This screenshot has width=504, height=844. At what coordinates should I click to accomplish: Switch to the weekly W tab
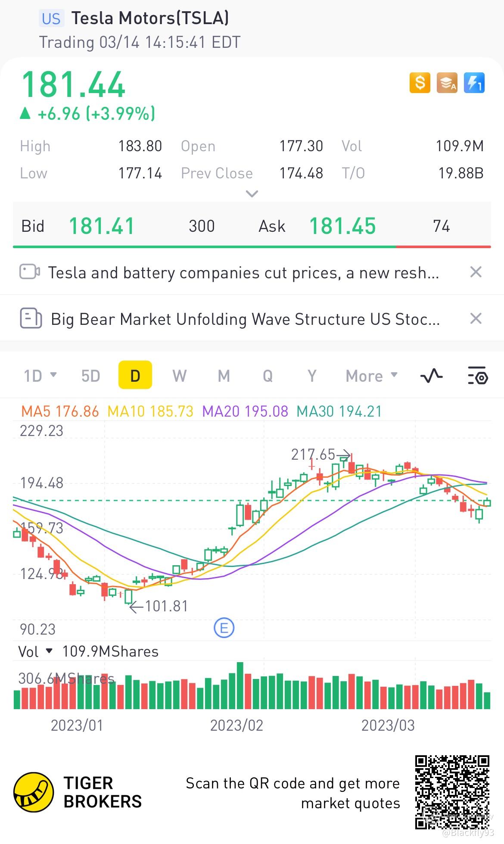click(x=180, y=376)
